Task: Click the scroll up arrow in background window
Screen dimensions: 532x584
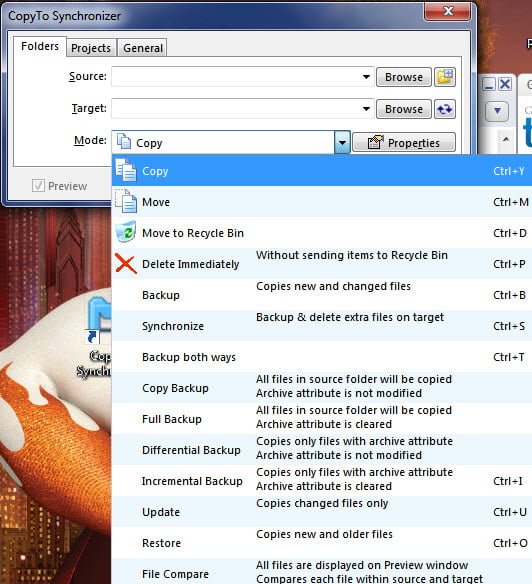Action: [506, 139]
